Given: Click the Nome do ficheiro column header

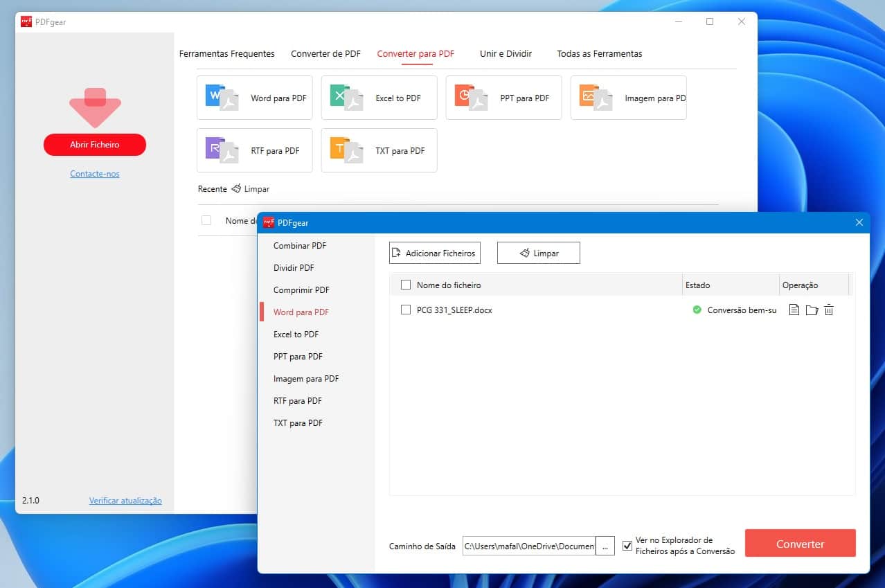Looking at the screenshot, I should coord(449,285).
